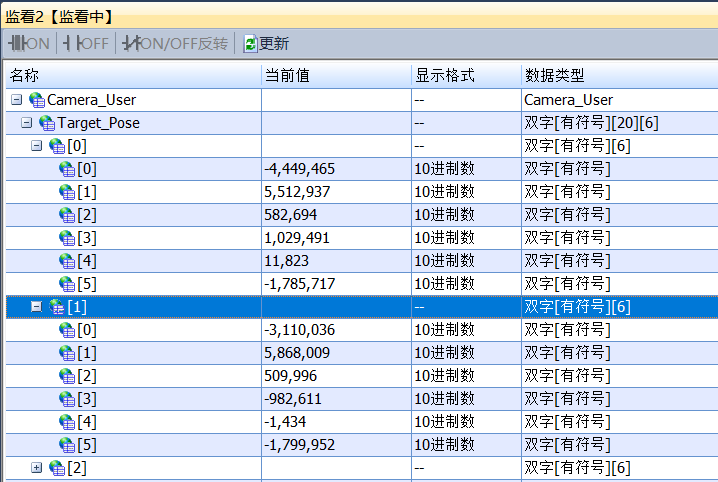The height and width of the screenshot is (482, 718).
Task: Click the 当前值 column header
Action: 337,75
